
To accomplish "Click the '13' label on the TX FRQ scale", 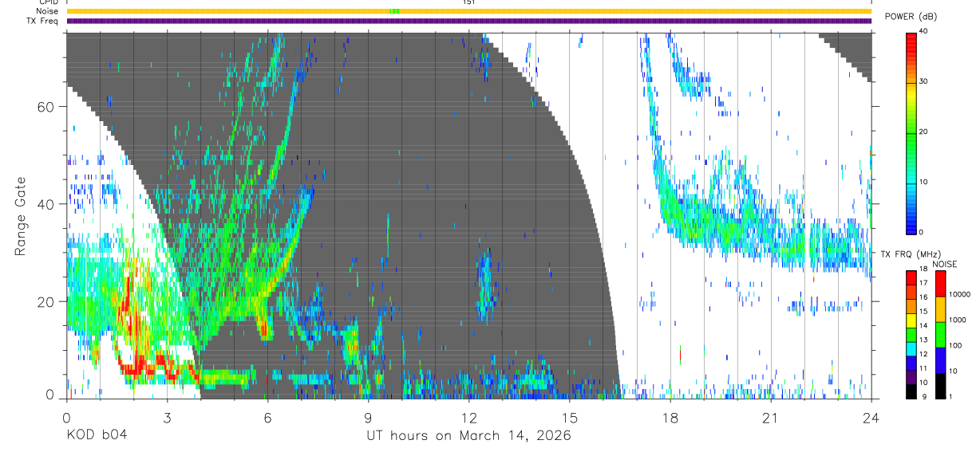I will click(924, 340).
